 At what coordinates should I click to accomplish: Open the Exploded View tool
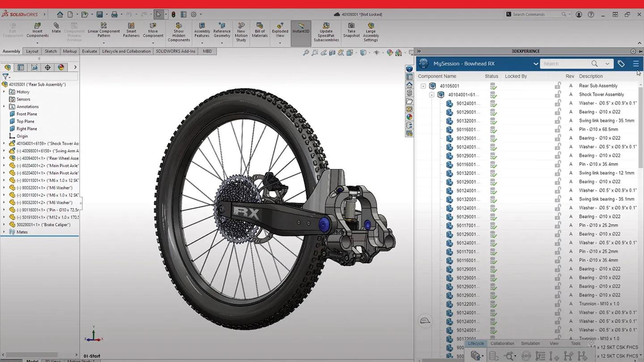280,29
